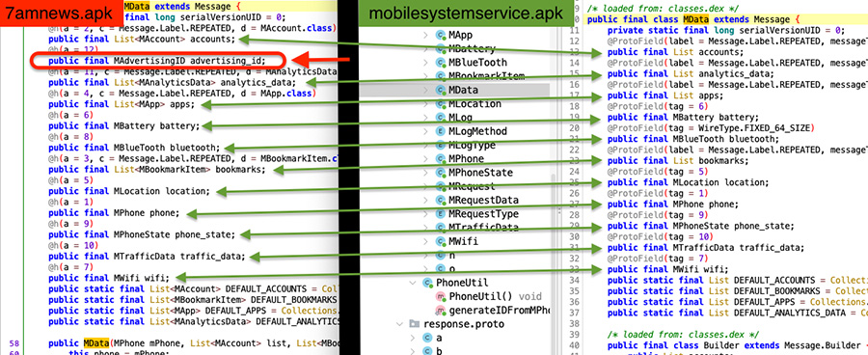Click 'List<MAccount> accounts' line in left code

pyautogui.click(x=143, y=40)
